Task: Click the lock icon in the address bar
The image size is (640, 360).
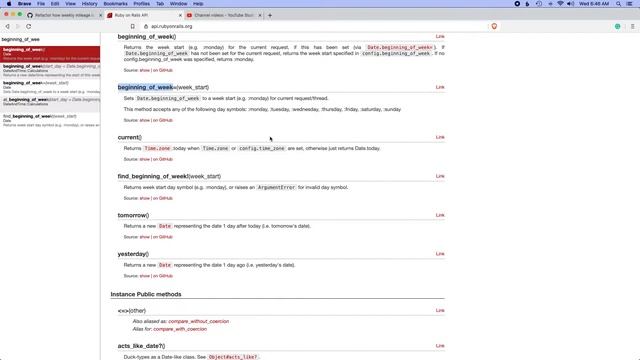Action: [146, 26]
